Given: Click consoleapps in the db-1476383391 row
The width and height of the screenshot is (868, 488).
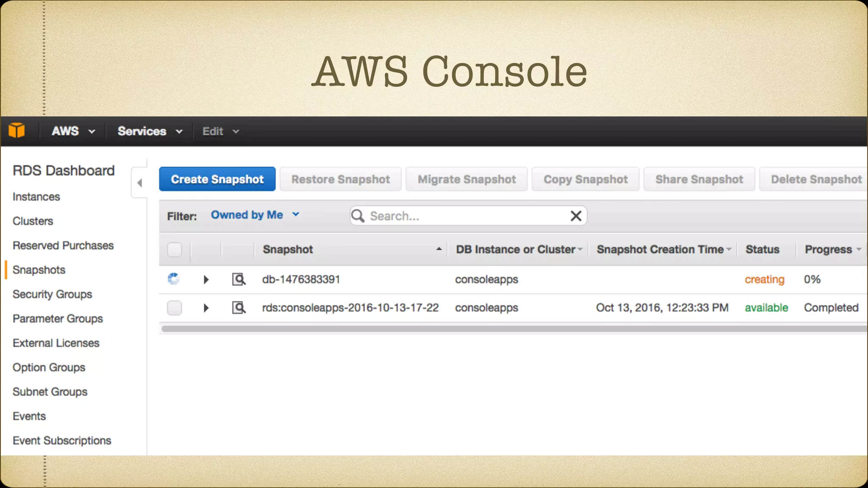Looking at the screenshot, I should pos(487,280).
